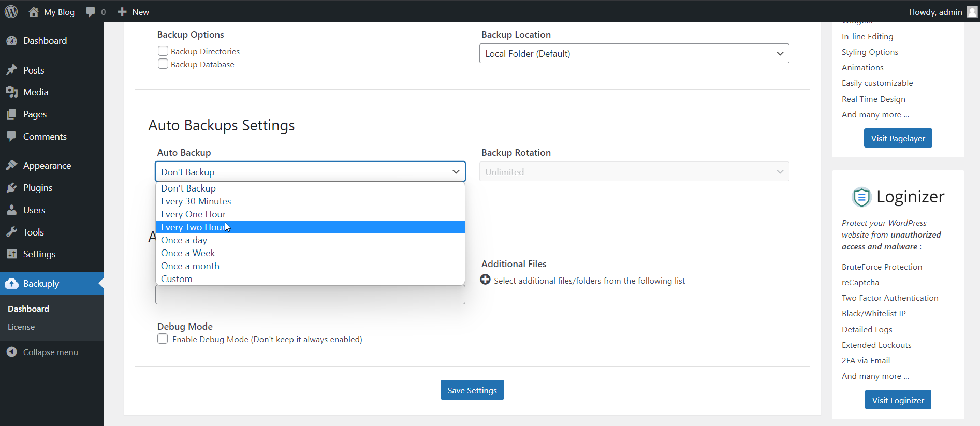980x426 pixels.
Task: Enable Backup Database checkbox
Action: click(x=163, y=64)
